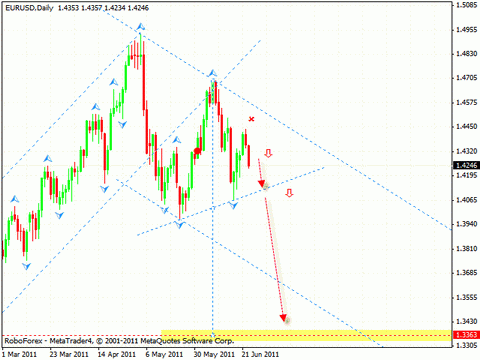Click the large red arrowhead near 1.3430

(x=283, y=318)
